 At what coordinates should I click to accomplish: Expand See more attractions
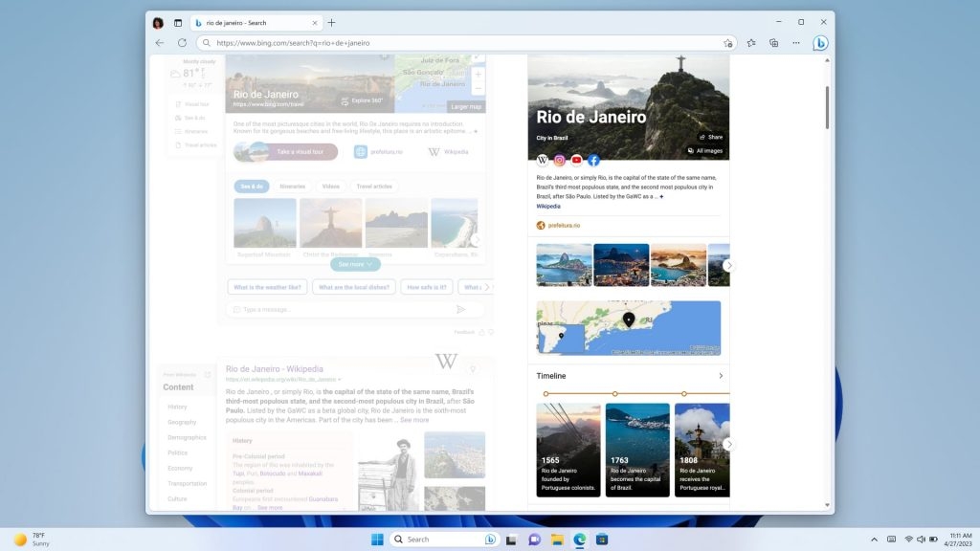coord(354,264)
